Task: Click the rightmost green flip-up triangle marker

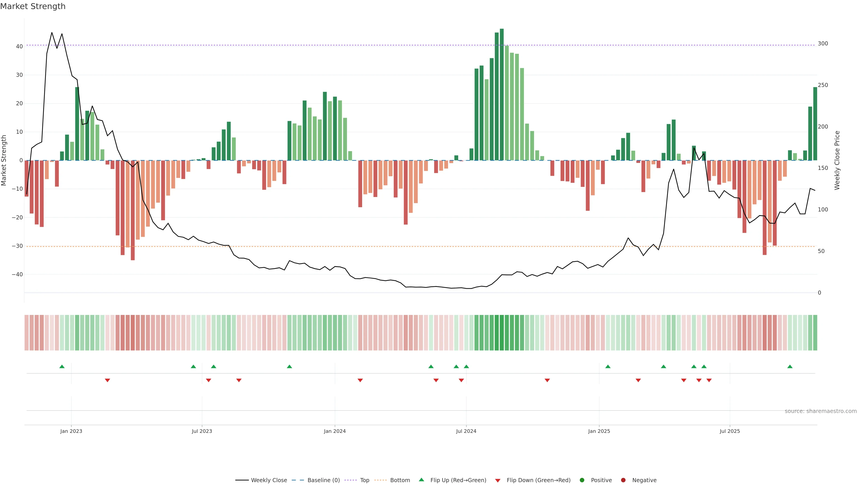Action: pyautogui.click(x=790, y=366)
